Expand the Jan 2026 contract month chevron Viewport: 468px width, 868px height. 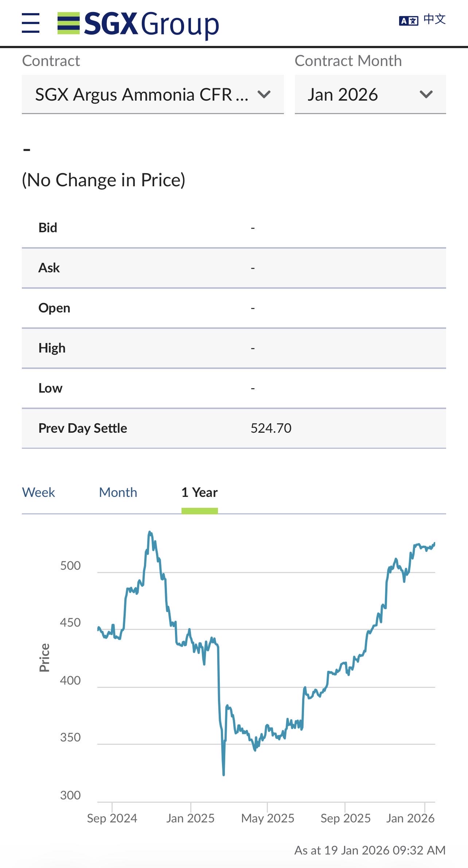click(x=426, y=94)
